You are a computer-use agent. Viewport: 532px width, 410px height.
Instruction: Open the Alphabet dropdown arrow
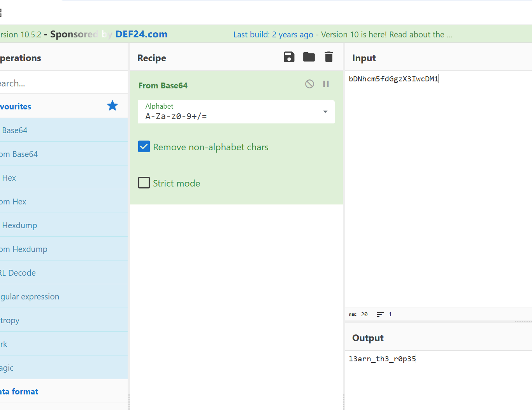coord(325,112)
